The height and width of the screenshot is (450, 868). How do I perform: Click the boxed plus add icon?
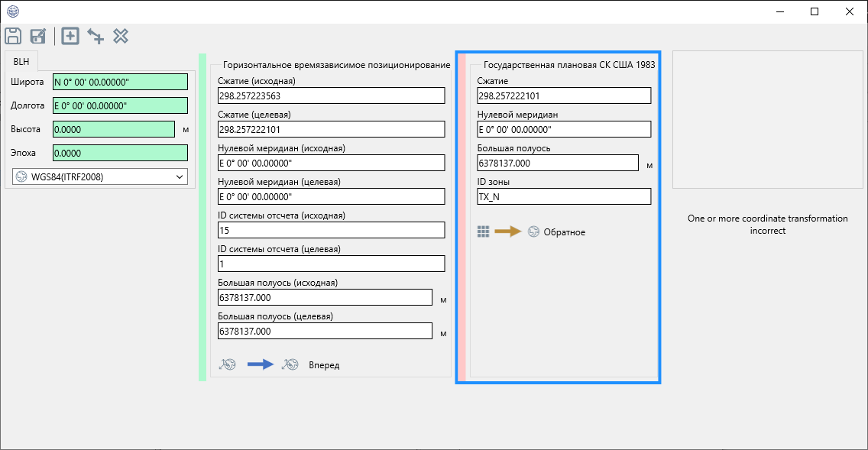70,36
